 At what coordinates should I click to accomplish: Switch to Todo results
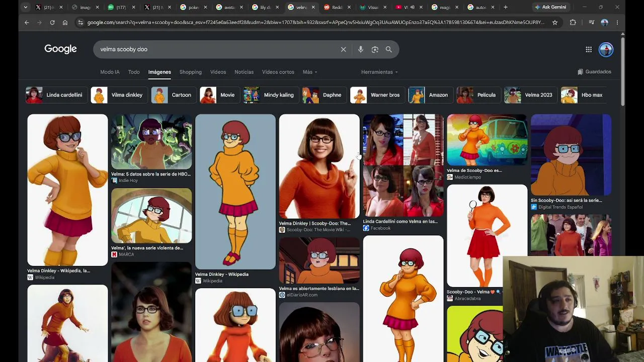pos(134,72)
